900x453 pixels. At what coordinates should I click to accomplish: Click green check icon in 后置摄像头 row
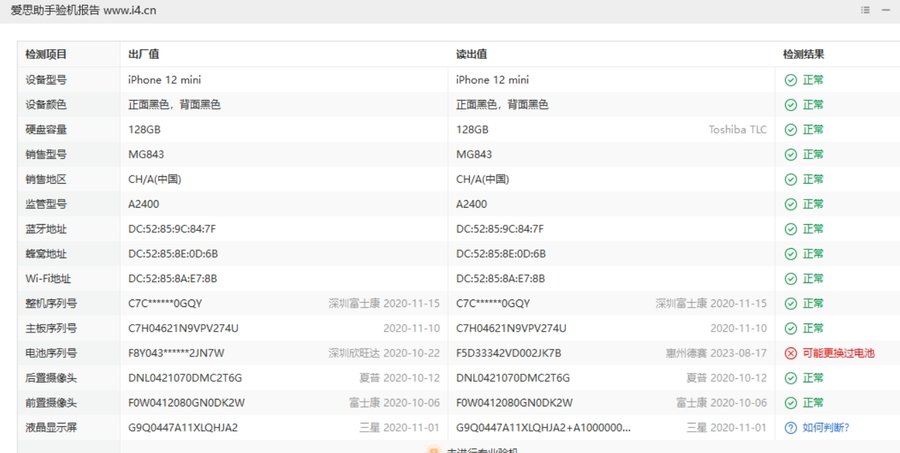[790, 378]
